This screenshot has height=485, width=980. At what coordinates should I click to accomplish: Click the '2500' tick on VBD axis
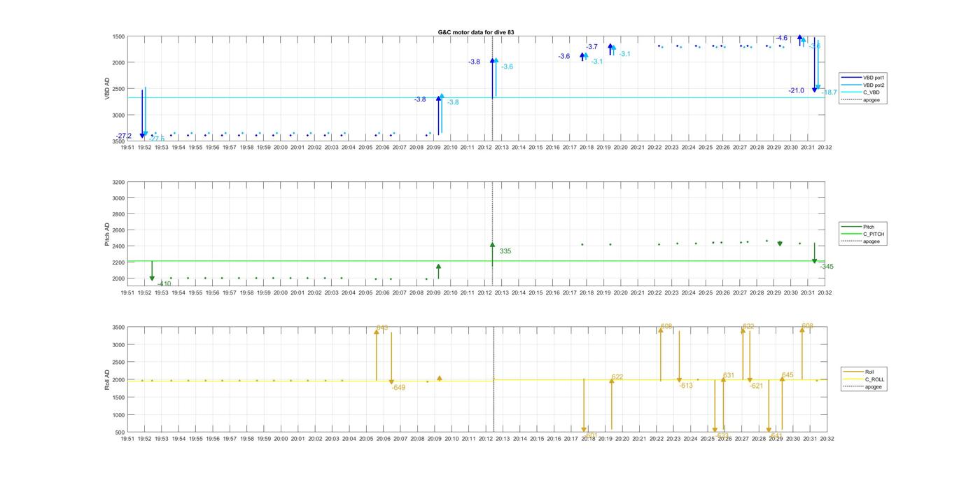(119, 89)
